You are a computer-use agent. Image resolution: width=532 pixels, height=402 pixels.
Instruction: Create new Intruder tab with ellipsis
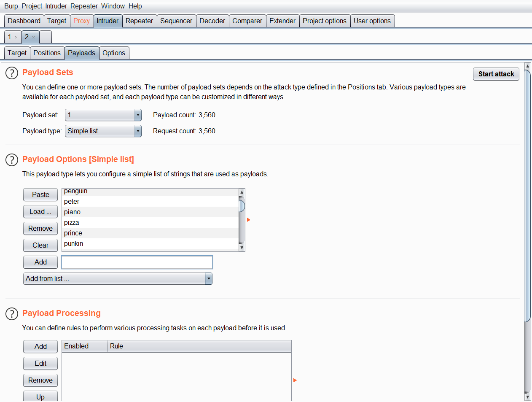(45, 37)
